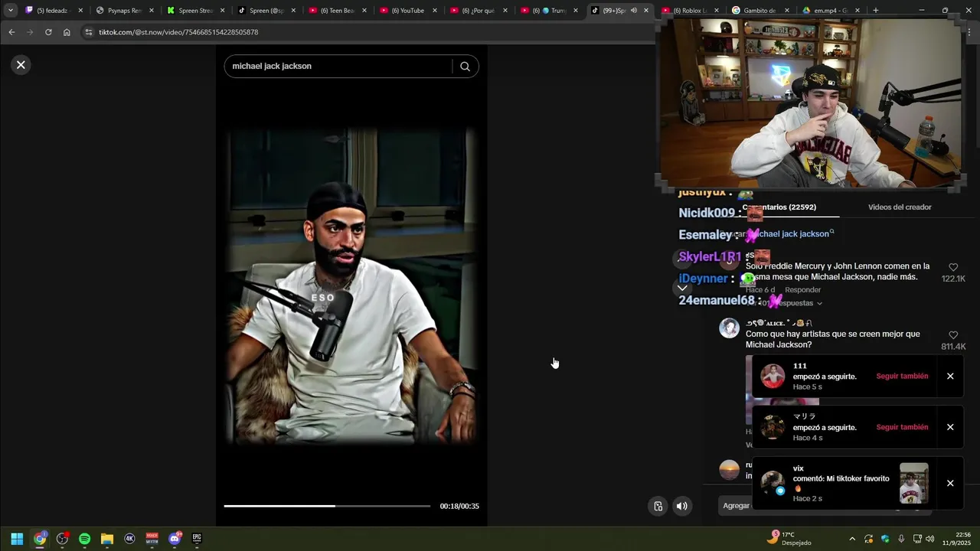Open the Voicemeeter icon in taskbar
Image resolution: width=980 pixels, height=551 pixels.
tap(152, 539)
